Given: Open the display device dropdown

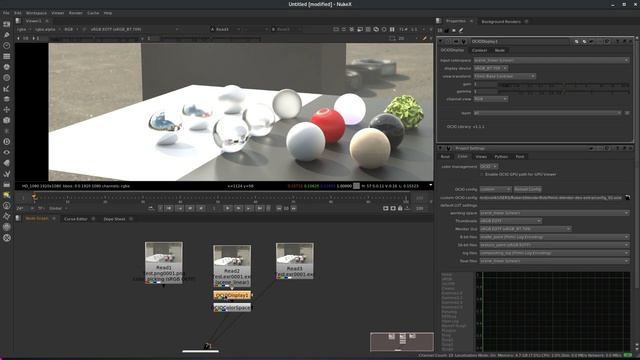Looking at the screenshot, I should [x=491, y=68].
